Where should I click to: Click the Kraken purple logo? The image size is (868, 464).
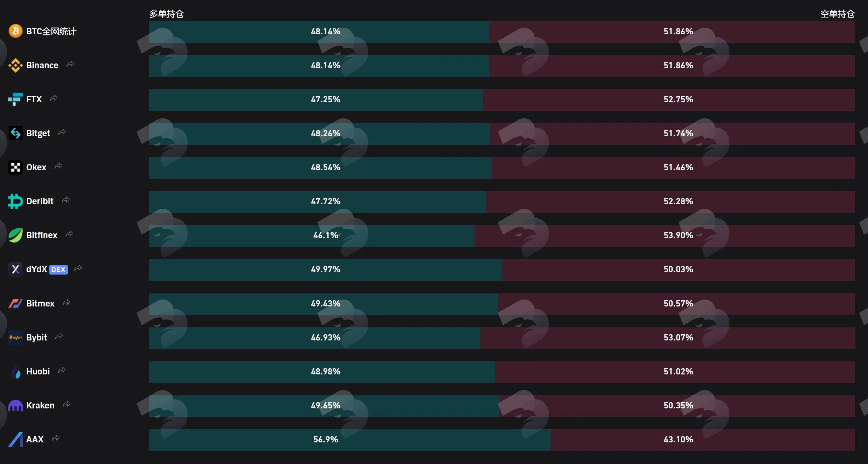tap(15, 405)
